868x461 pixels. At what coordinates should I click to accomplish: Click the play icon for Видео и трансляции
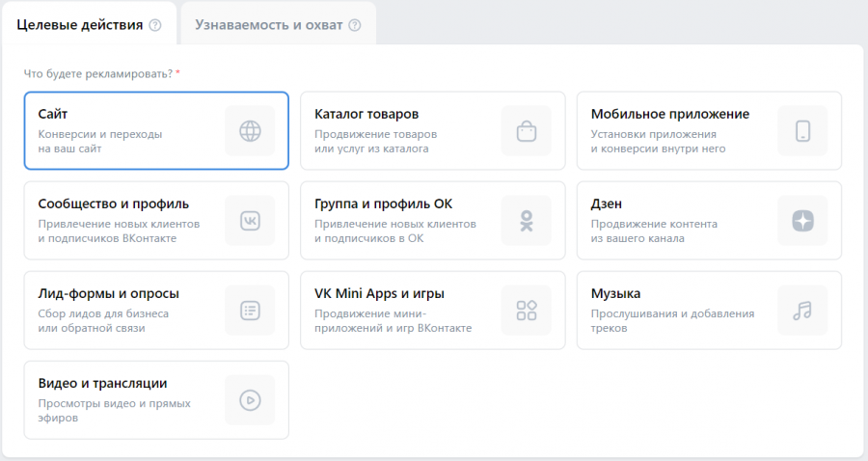click(x=250, y=399)
